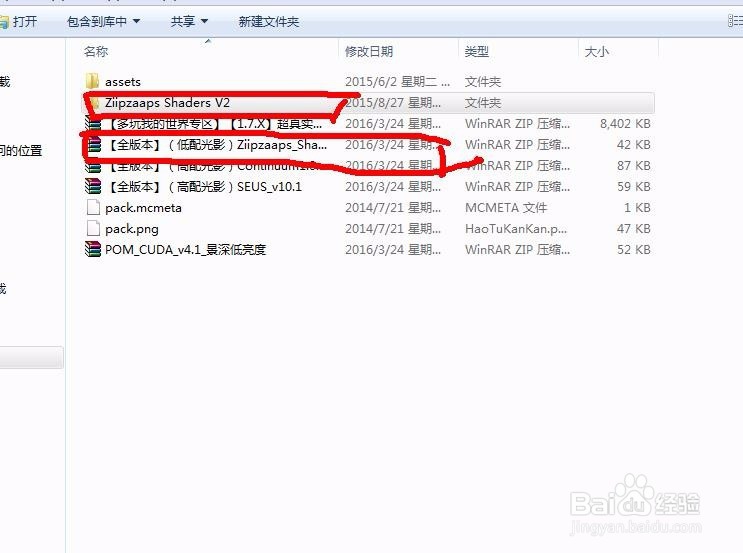Open the 共享 dropdown menu

[189, 21]
